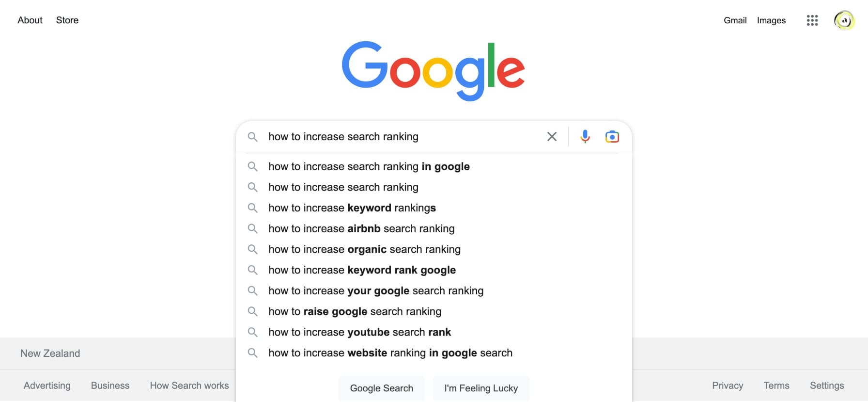Open the Google account avatar

coord(844,20)
